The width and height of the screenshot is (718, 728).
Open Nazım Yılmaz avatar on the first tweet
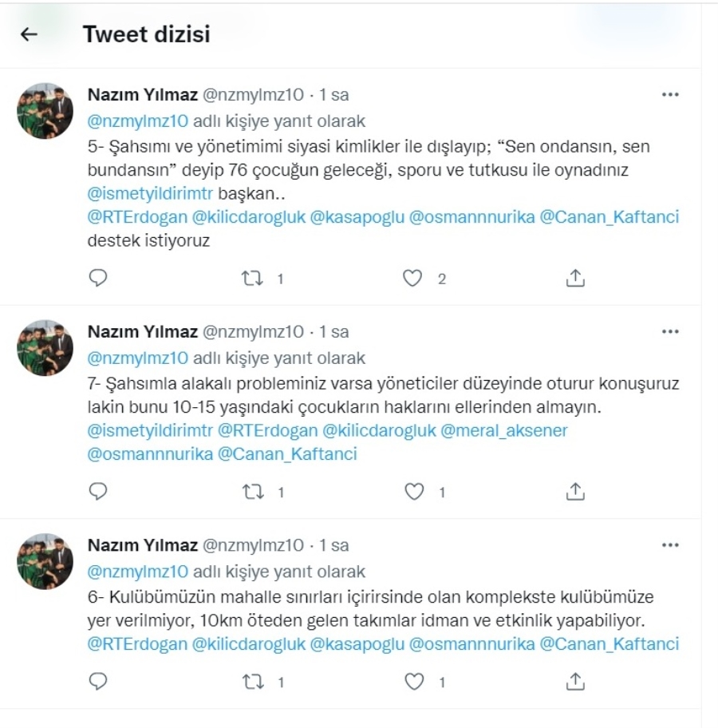click(45, 111)
